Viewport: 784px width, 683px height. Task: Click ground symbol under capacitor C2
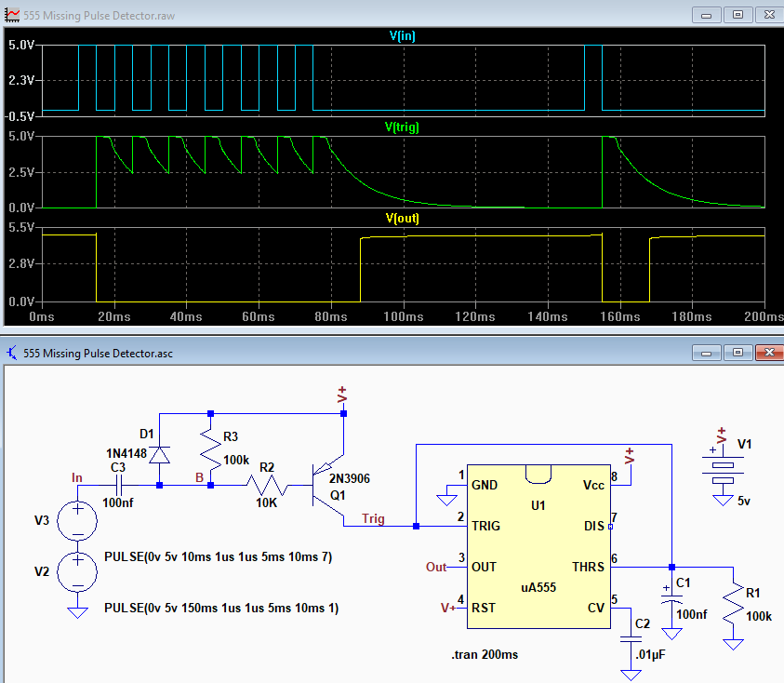631,675
